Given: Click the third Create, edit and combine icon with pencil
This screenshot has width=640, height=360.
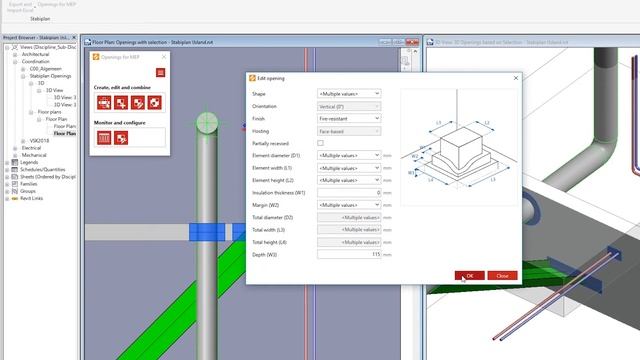Looking at the screenshot, I should pos(138,103).
